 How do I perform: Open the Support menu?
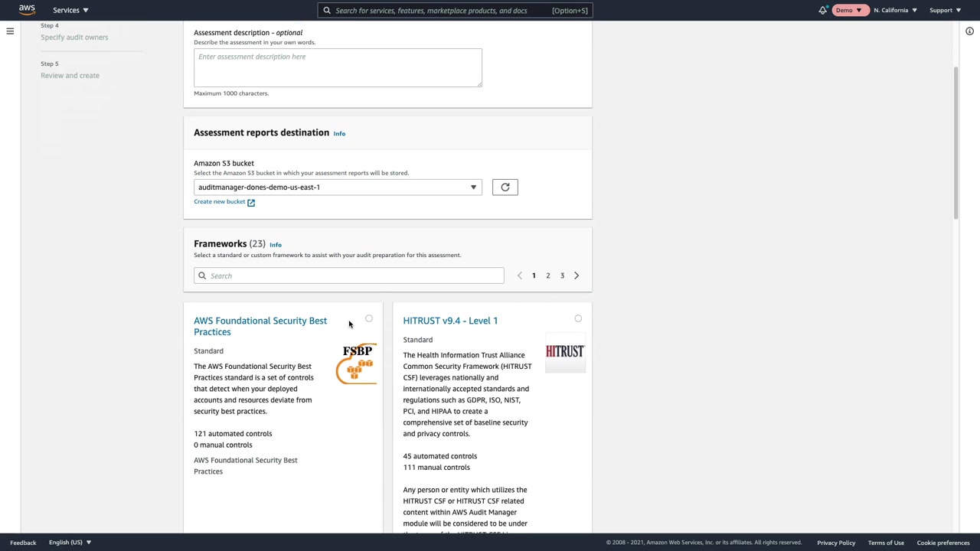coord(945,10)
